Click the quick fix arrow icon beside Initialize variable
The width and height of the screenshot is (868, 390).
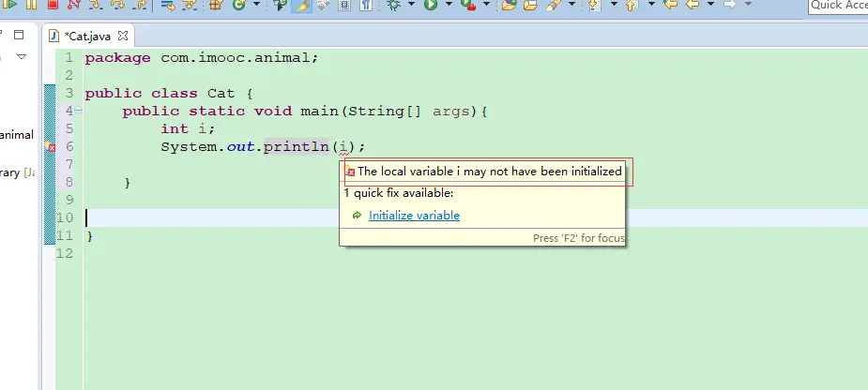(358, 216)
